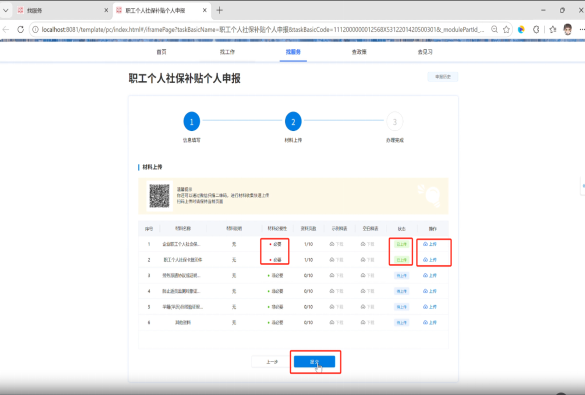585x395 pixels.
Task: Reload the page with the refresh icon
Action: pos(21,29)
